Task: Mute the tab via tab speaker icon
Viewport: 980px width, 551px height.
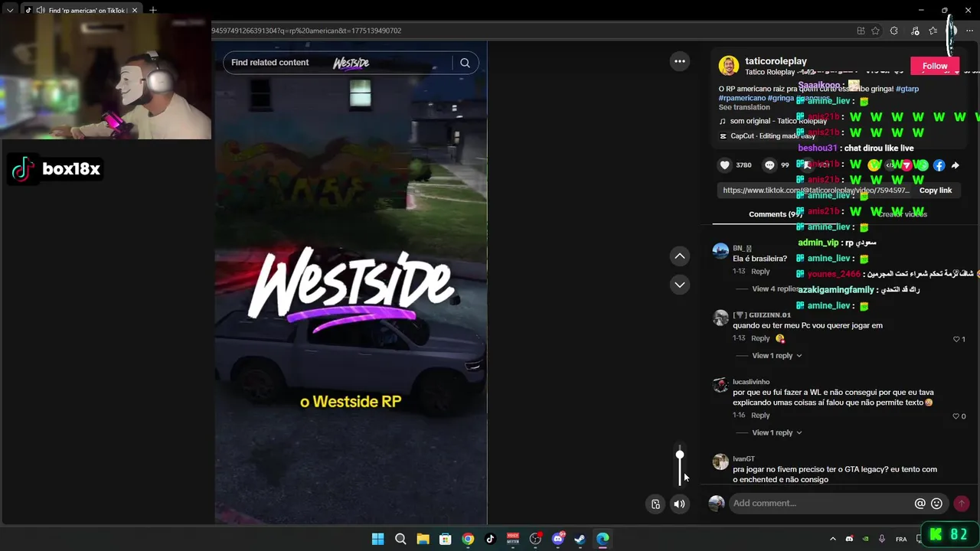Action: [x=40, y=10]
